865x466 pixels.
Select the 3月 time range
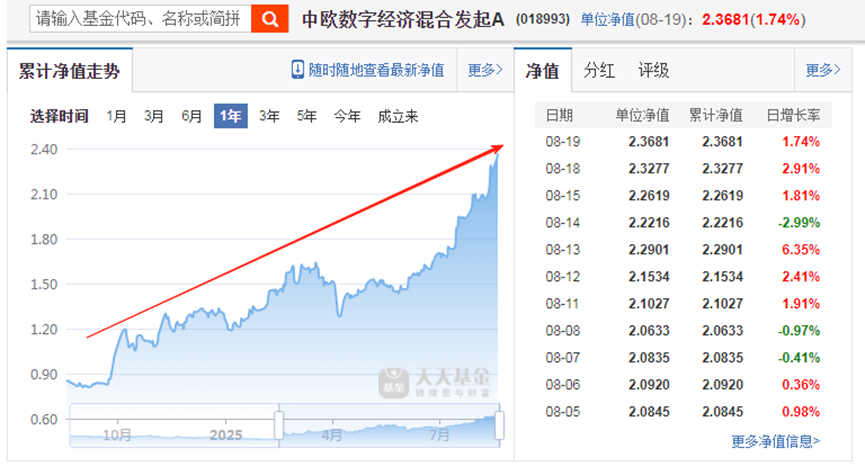coord(154,116)
